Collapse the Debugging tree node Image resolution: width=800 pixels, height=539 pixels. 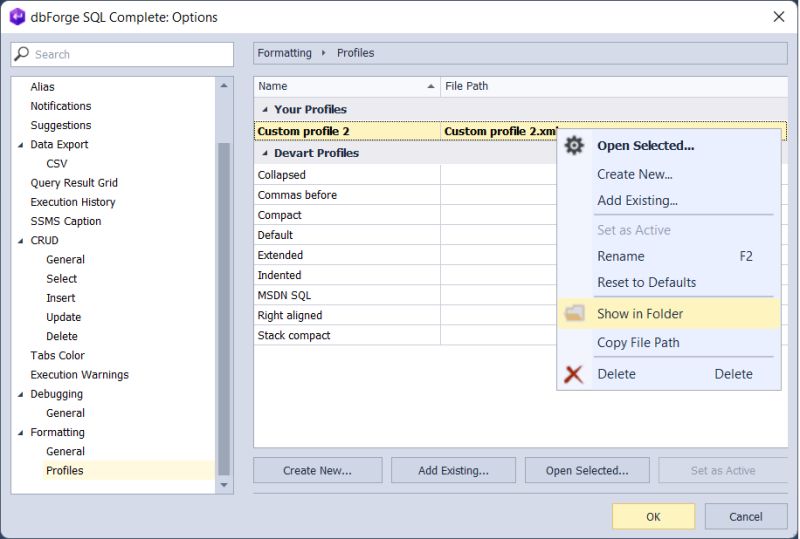coord(20,395)
